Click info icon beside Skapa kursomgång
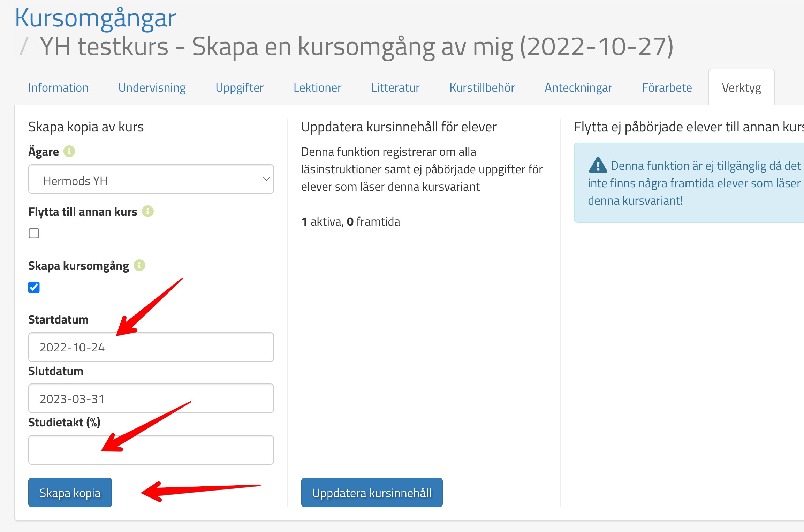804x532 pixels. tap(139, 265)
